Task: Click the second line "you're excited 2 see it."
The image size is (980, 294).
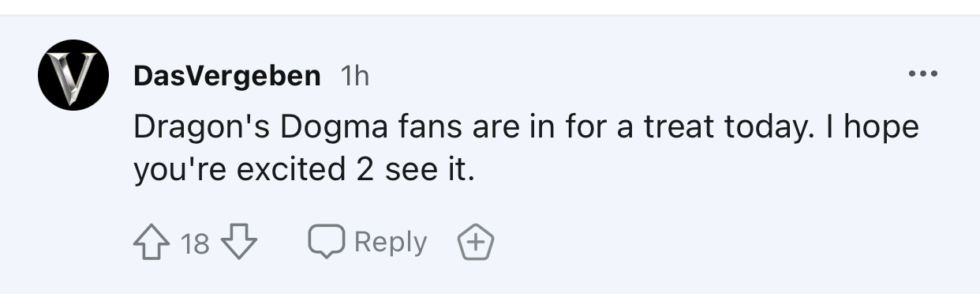Action: coord(304,170)
